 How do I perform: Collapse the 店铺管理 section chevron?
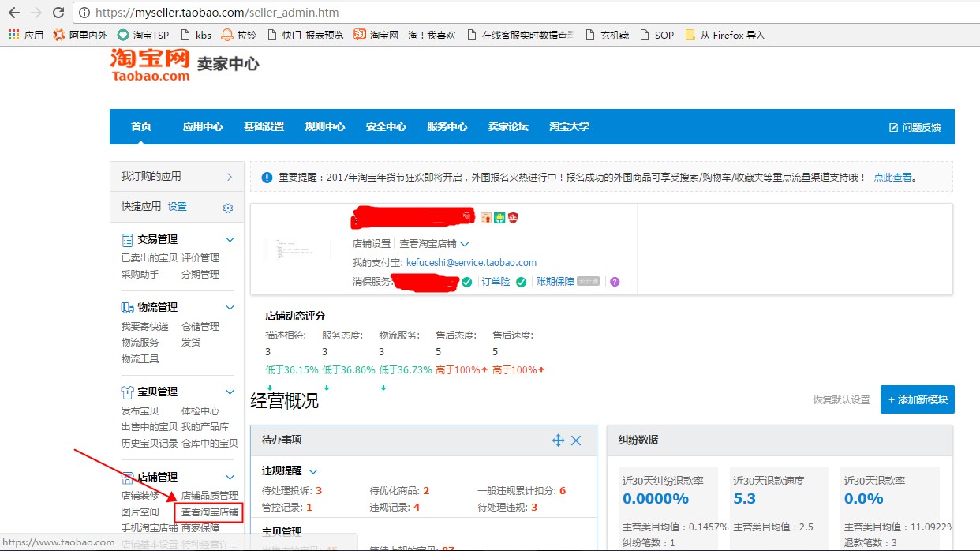click(x=230, y=477)
